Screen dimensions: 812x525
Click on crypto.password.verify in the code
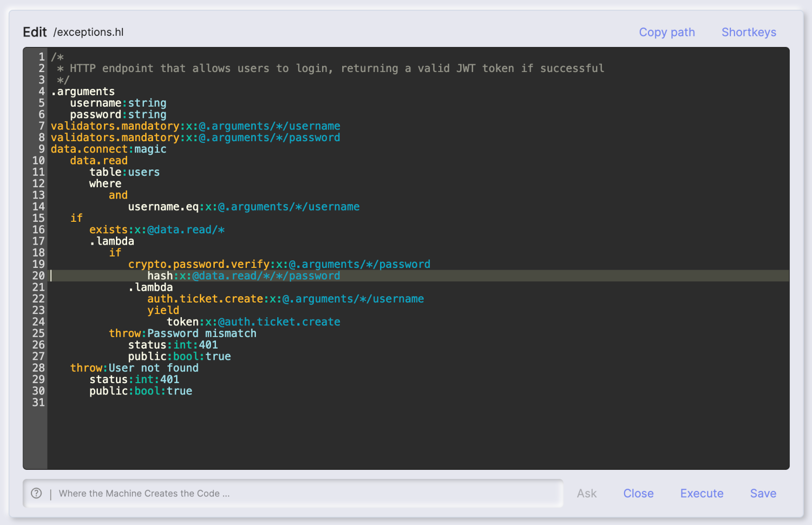pos(199,264)
